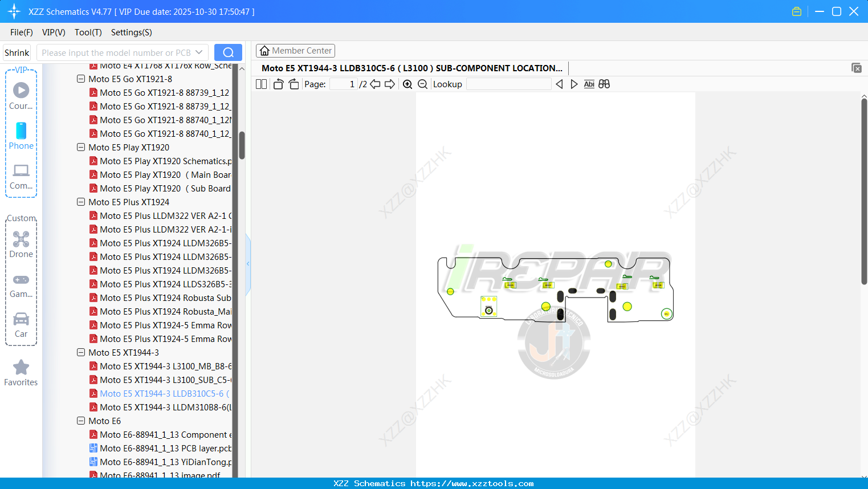Screen dimensions: 868x489
Task: Select the Phone category
Action: coord(21,136)
